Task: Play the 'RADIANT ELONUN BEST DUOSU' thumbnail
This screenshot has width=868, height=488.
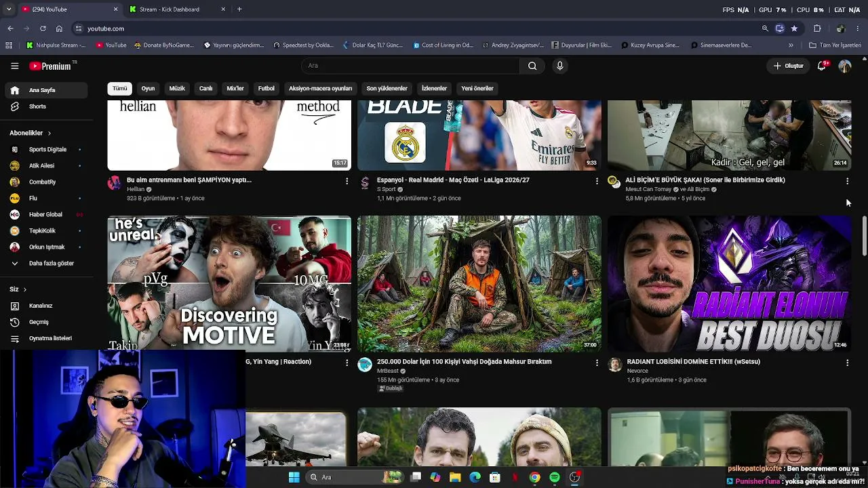Action: pos(729,283)
